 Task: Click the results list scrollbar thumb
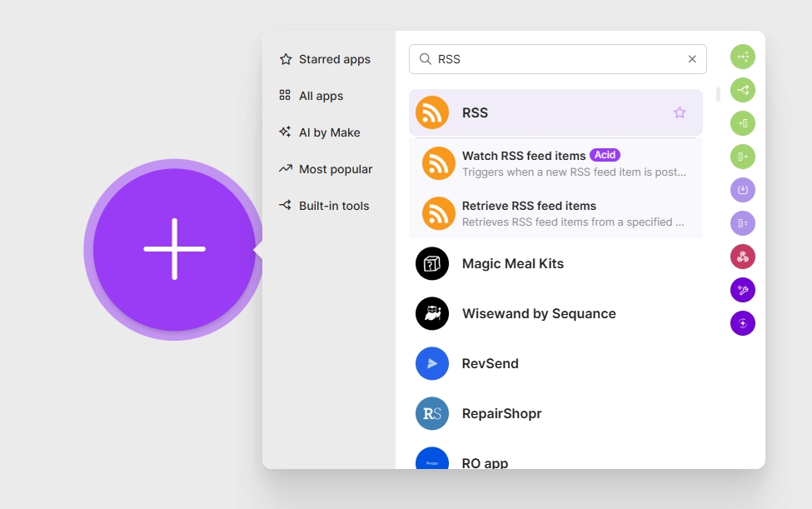[x=718, y=94]
